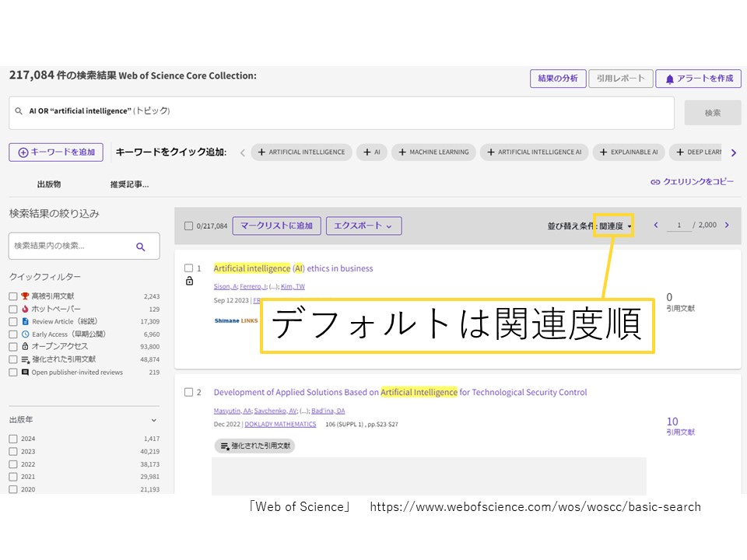Screen dimensions: 747x560
Task: Click the clock icon beside Early Access
Action: [25, 334]
